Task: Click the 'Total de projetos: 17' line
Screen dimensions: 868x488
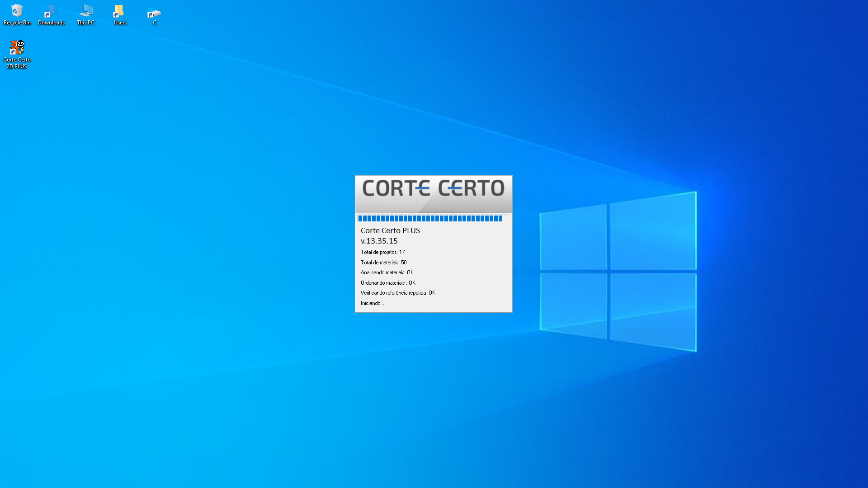Action: [x=382, y=252]
